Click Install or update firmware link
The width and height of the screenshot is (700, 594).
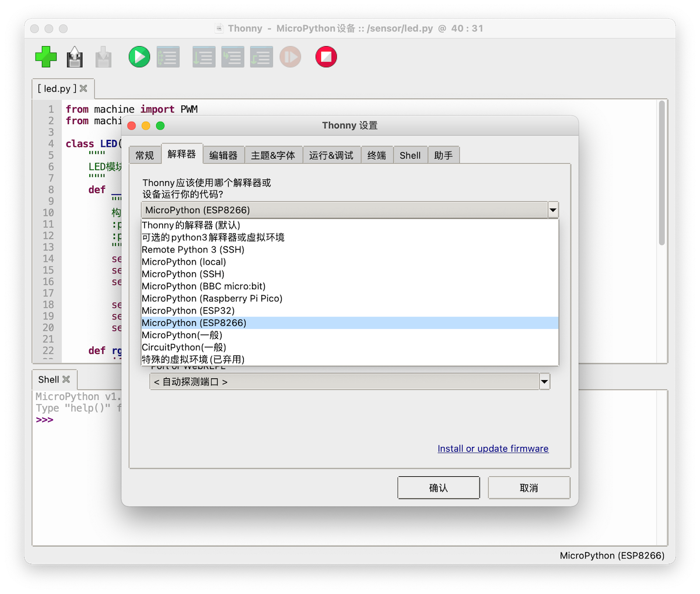click(493, 448)
